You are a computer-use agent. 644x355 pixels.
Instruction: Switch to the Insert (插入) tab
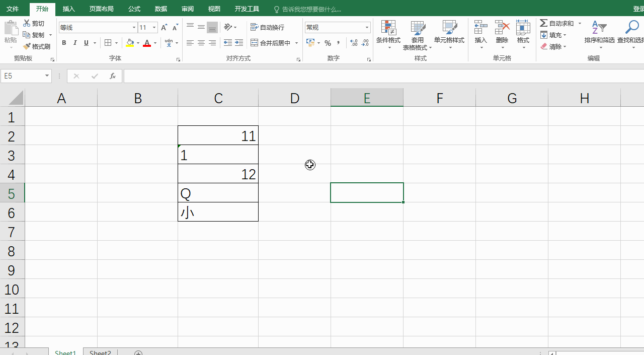pos(69,9)
